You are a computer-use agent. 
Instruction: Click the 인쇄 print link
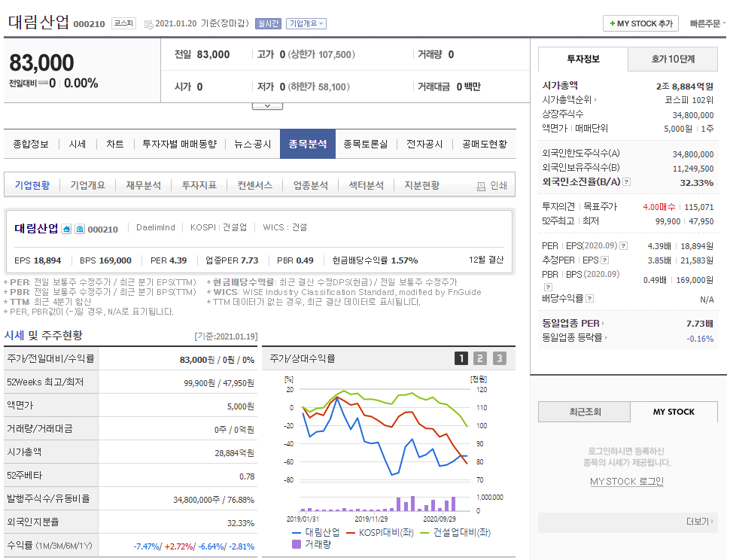(498, 186)
